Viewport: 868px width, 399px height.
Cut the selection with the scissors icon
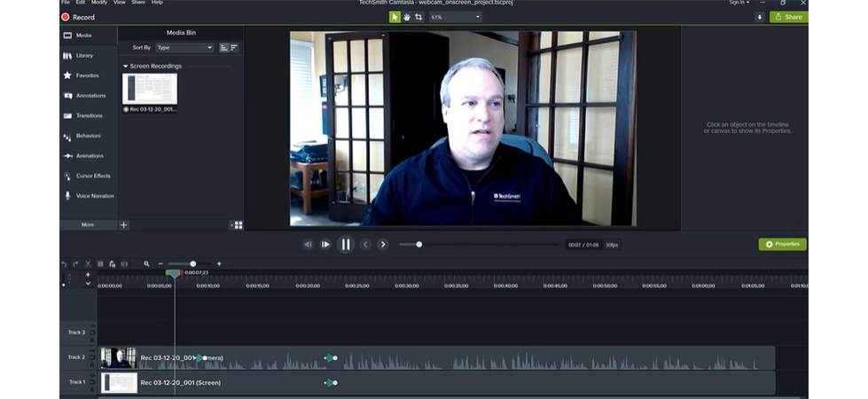88,264
